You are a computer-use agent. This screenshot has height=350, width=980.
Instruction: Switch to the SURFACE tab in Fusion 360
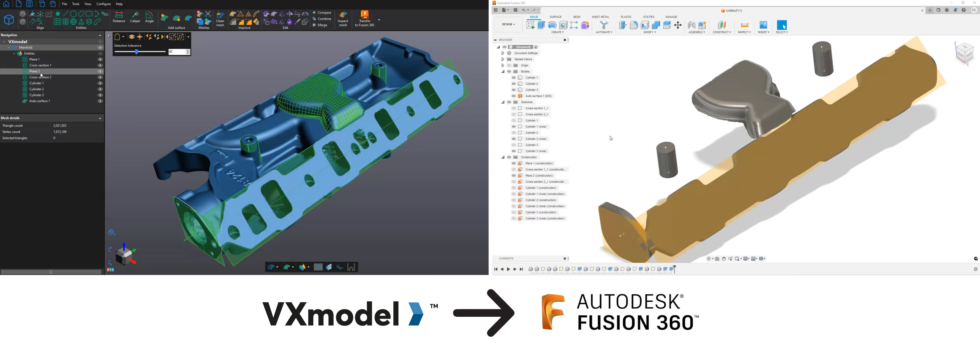[x=555, y=17]
